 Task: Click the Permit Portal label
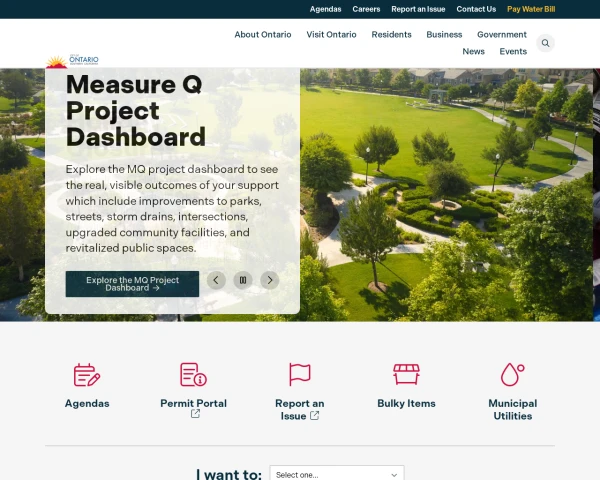point(193,403)
